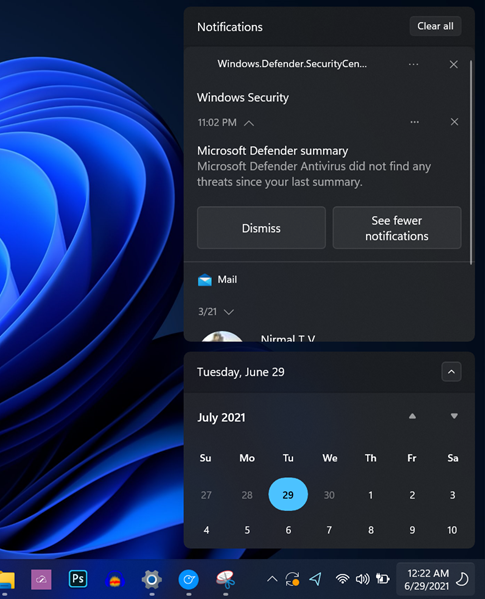Click the Windows Security heading
The height and width of the screenshot is (599, 485).
coord(243,97)
